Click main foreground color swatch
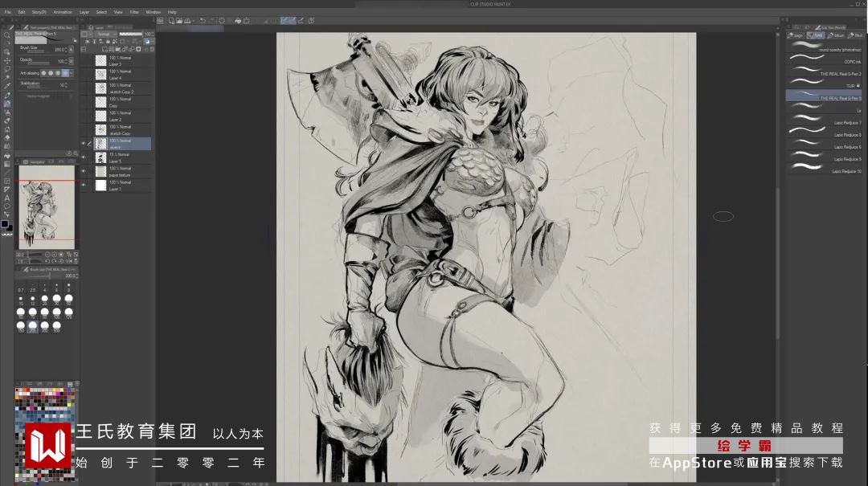This screenshot has width=868, height=486. click(5, 223)
